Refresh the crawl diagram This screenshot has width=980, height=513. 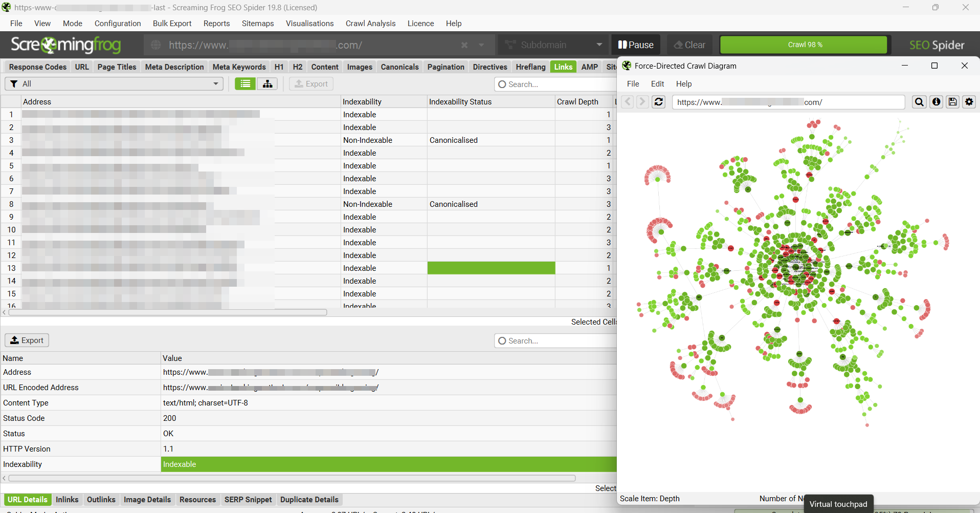click(659, 102)
